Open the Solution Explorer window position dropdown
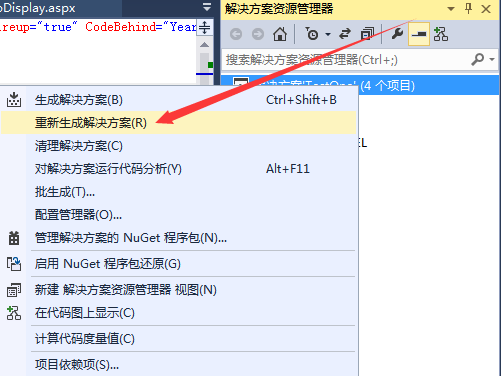Image resolution: width=501 pixels, height=376 pixels. [x=451, y=9]
